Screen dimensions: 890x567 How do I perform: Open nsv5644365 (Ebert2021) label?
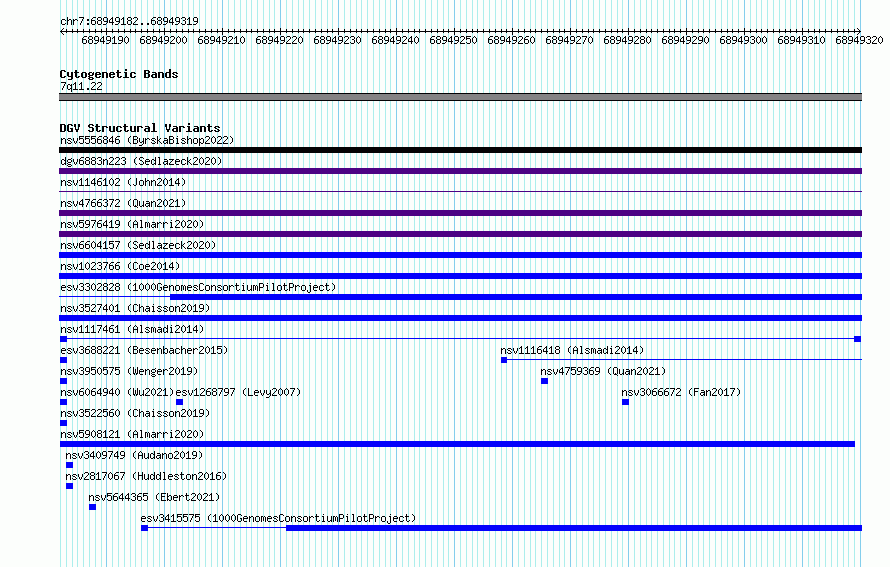coord(154,497)
